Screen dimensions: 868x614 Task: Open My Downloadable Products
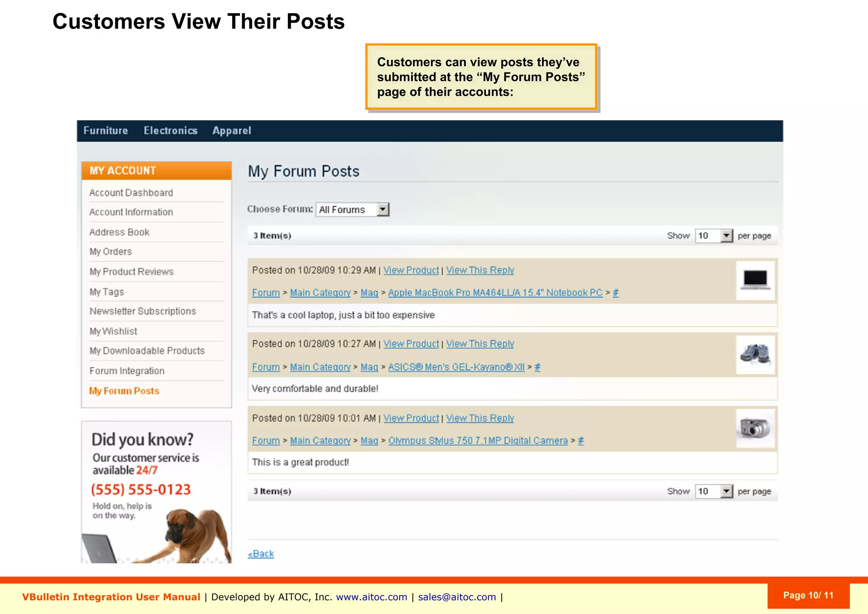tap(147, 351)
